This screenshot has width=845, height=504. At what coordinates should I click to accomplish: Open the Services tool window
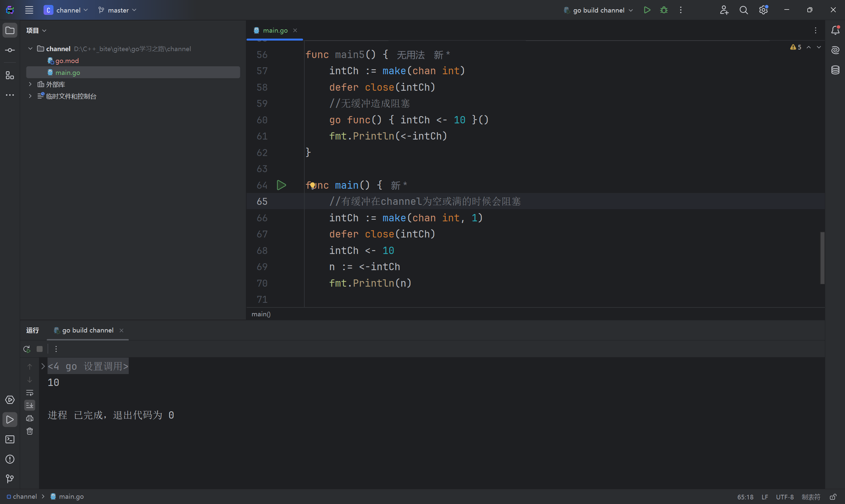pos(10,400)
